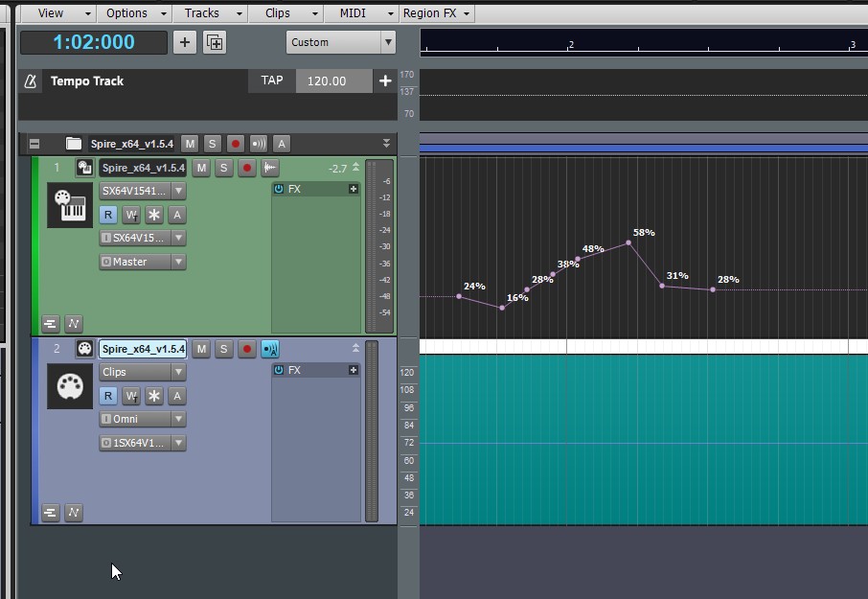This screenshot has width=868, height=599.
Task: Solo track 1 Spire instrument
Action: (223, 168)
